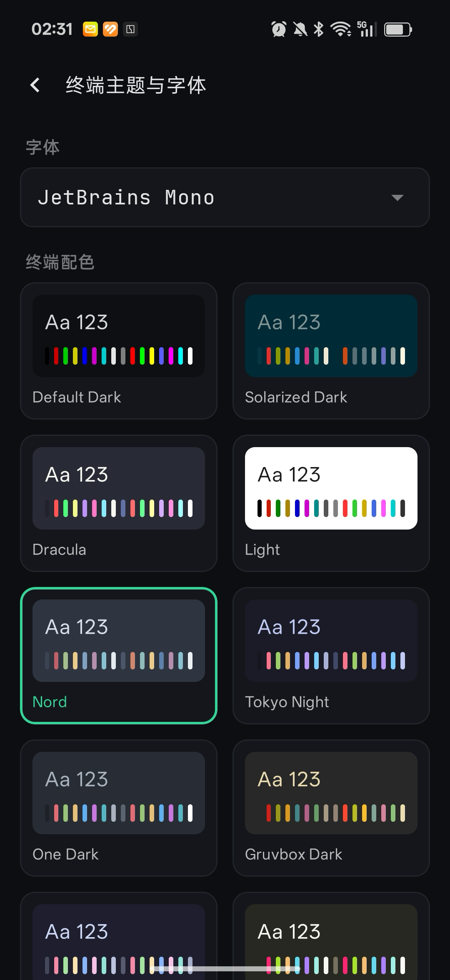Image resolution: width=450 pixels, height=980 pixels.
Task: Click the Solarized Dark preview thumbnail
Action: pos(331,336)
